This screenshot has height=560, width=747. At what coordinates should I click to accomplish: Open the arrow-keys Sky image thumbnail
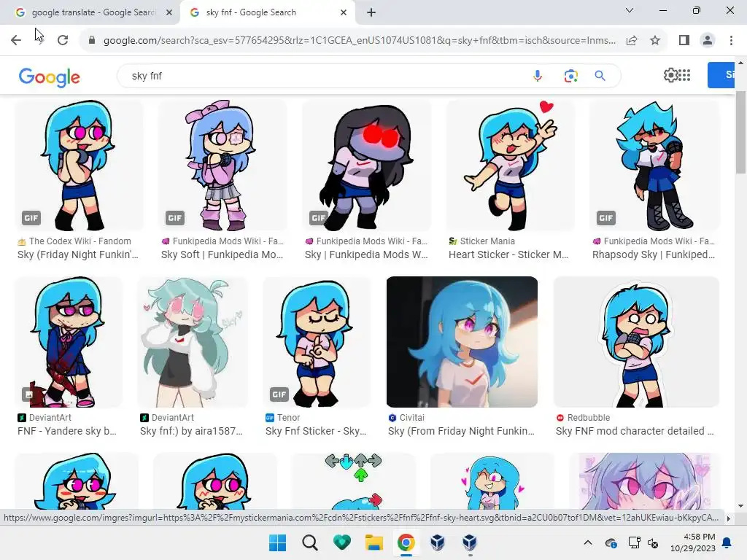(x=353, y=481)
